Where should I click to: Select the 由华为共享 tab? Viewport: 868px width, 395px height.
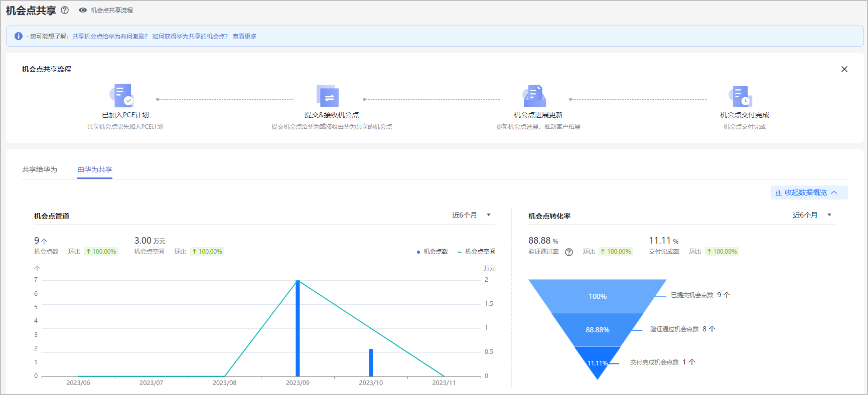95,169
